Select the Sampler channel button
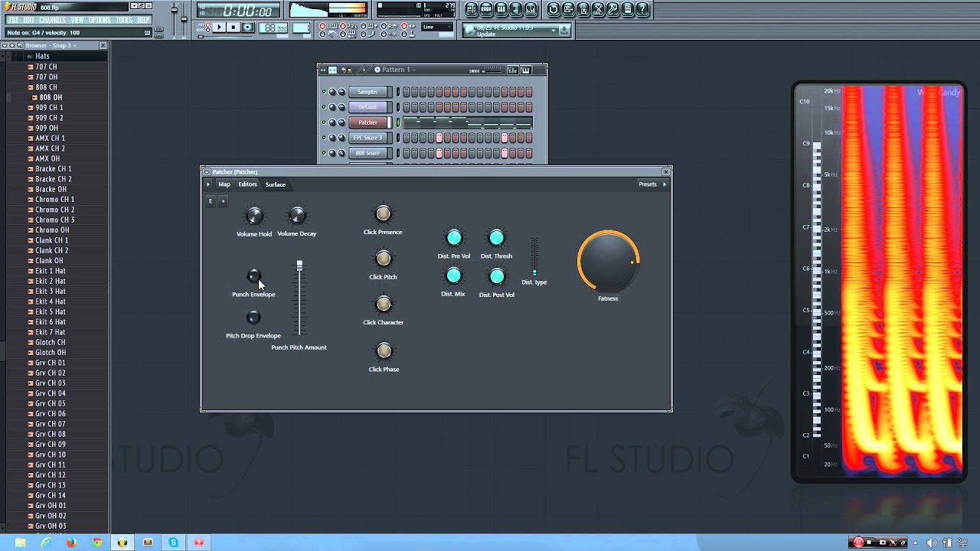Image resolution: width=980 pixels, height=551 pixels. pyautogui.click(x=368, y=92)
